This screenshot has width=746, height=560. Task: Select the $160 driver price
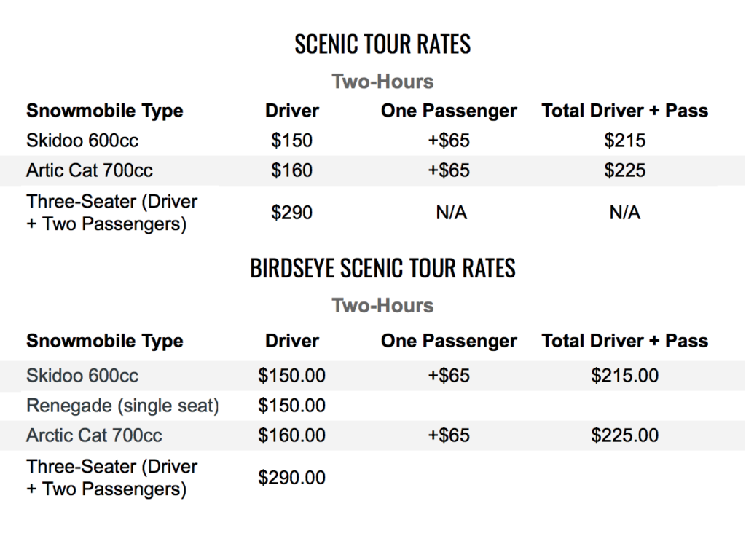(x=291, y=170)
